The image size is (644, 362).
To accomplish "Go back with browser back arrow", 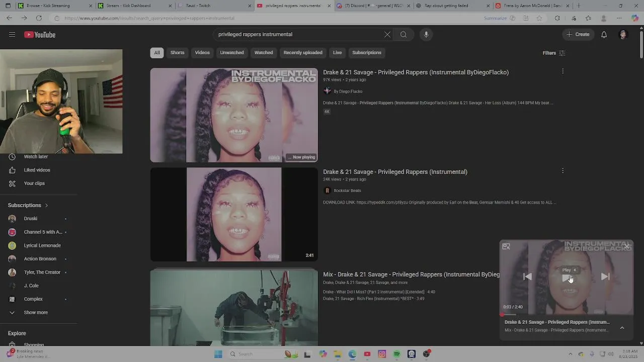I will tap(10, 18).
